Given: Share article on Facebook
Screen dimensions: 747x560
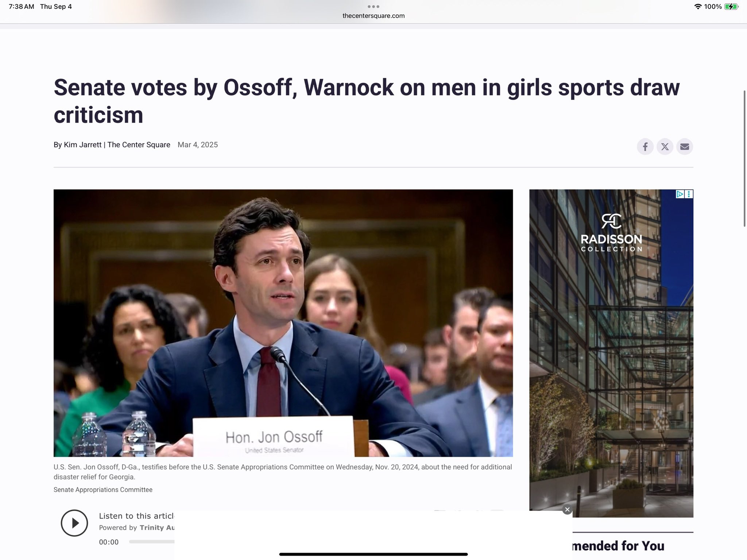Looking at the screenshot, I should tap(645, 147).
